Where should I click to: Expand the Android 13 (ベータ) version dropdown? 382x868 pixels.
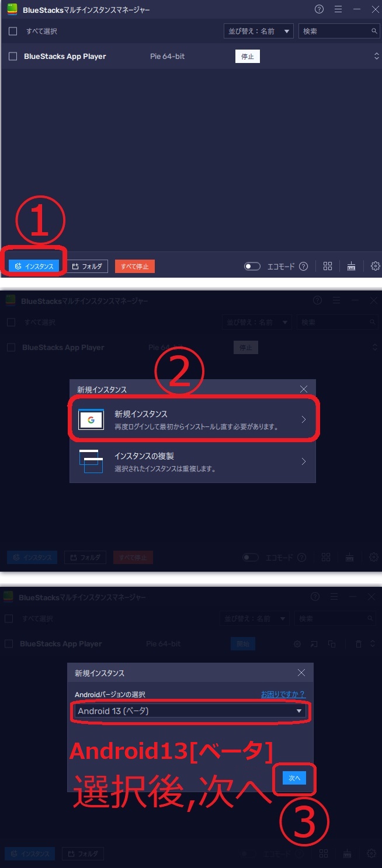(190, 711)
